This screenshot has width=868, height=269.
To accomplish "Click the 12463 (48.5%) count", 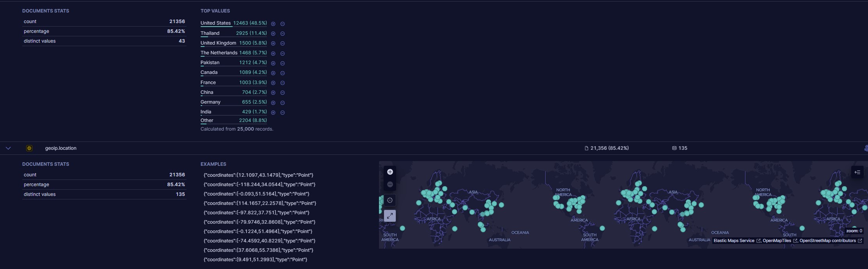I will (x=250, y=23).
